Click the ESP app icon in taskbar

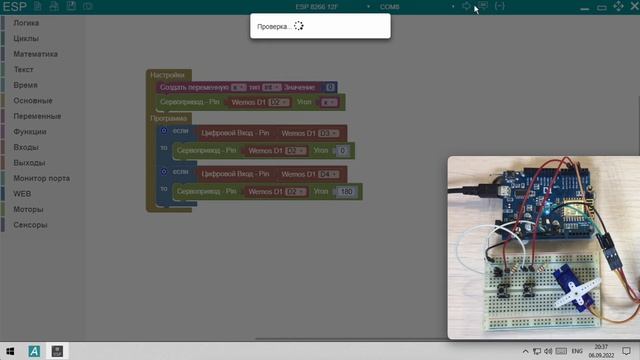coord(57,351)
